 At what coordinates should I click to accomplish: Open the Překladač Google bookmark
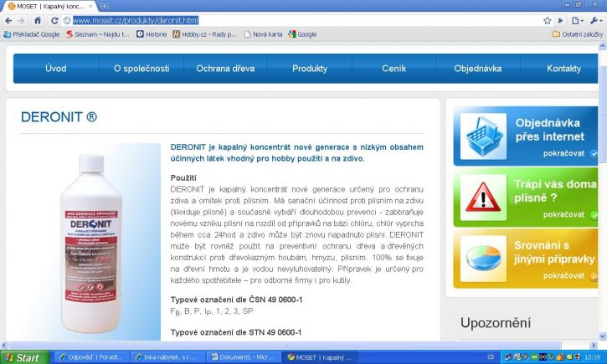pyautogui.click(x=32, y=34)
